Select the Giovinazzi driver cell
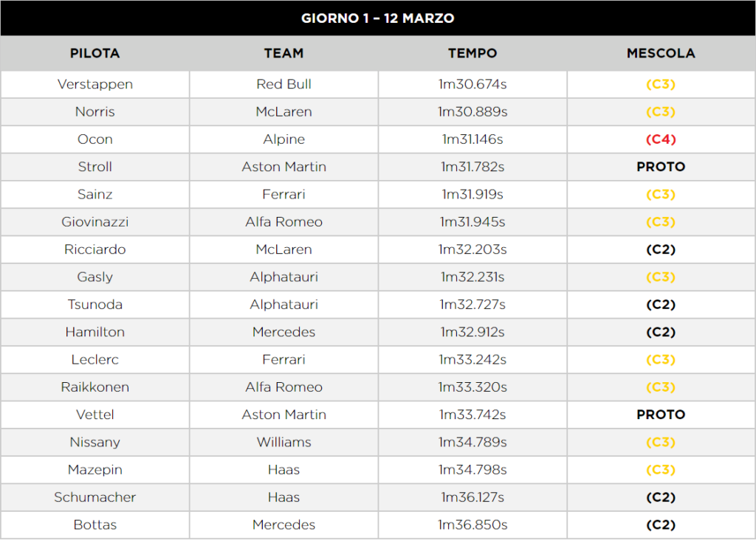Screen dimensions: 756x540 [95, 222]
